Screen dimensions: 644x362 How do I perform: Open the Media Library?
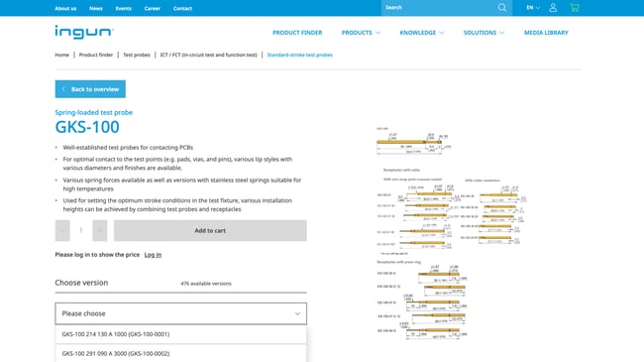[x=546, y=33]
